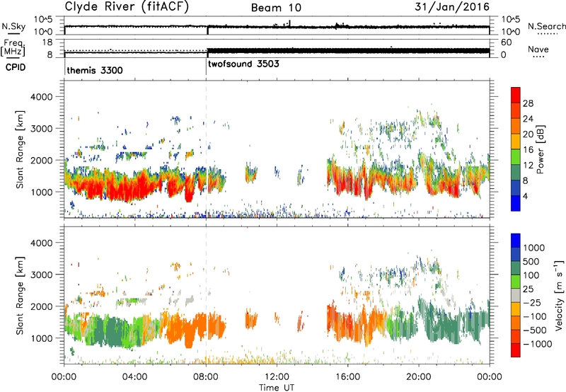Click the '4000' tick of the power panel
The image size is (566, 392).
coord(41,97)
